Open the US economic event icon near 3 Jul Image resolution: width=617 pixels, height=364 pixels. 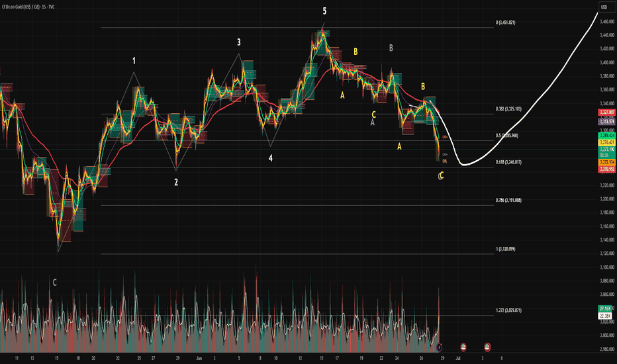(x=487, y=347)
